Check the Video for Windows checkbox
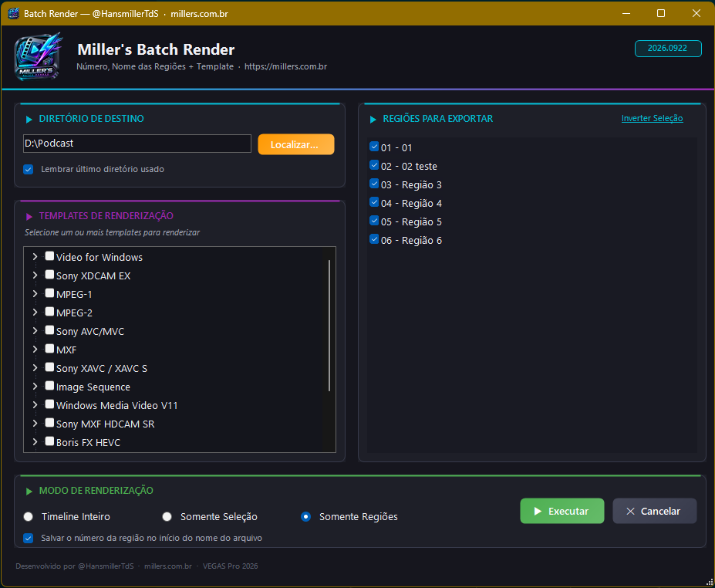This screenshot has height=588, width=715. point(49,256)
